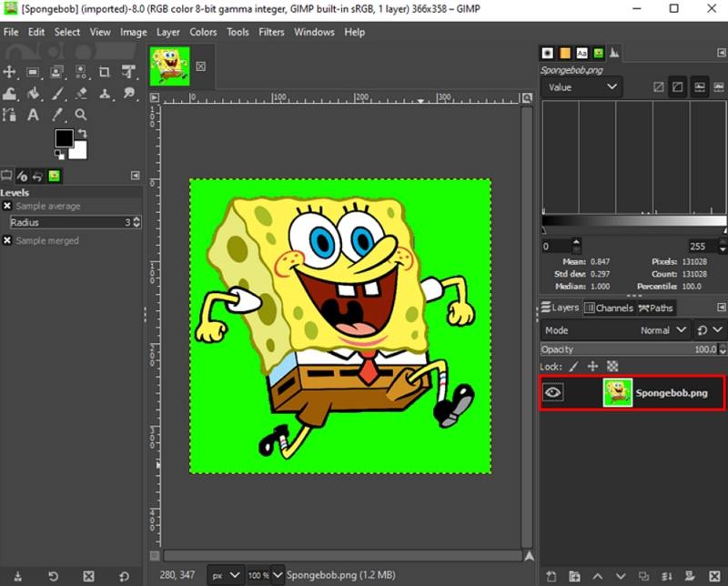Create a new layer
Screen dimensions: 728x586
(551, 576)
